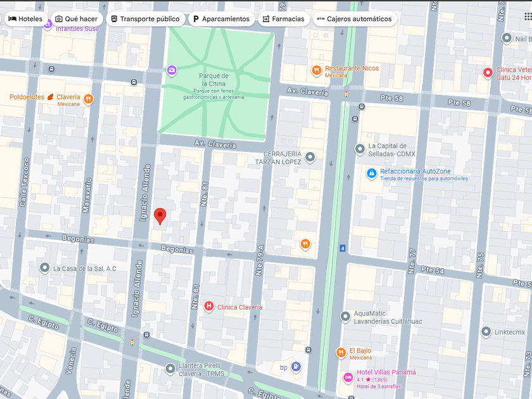The height and width of the screenshot is (399, 532).
Task: Click the Calle Texcoco street label
Action: click(x=25, y=182)
